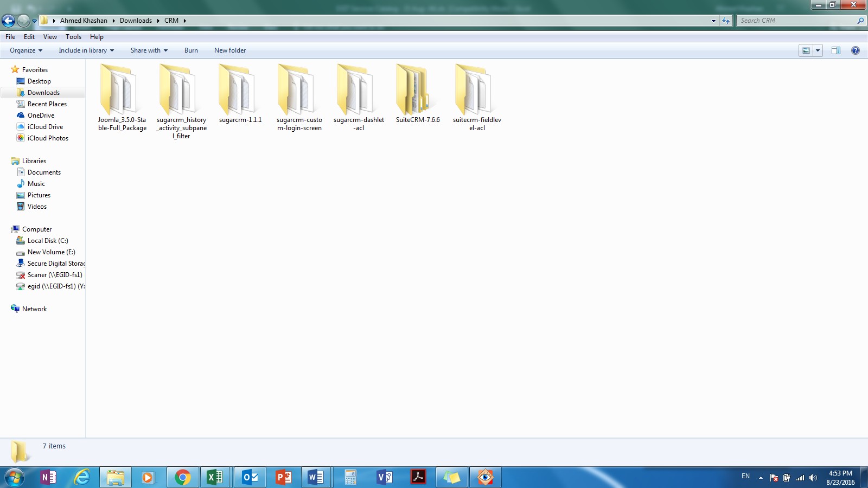Click Ahmed Khashan in the address breadcrumb

[x=84, y=21]
